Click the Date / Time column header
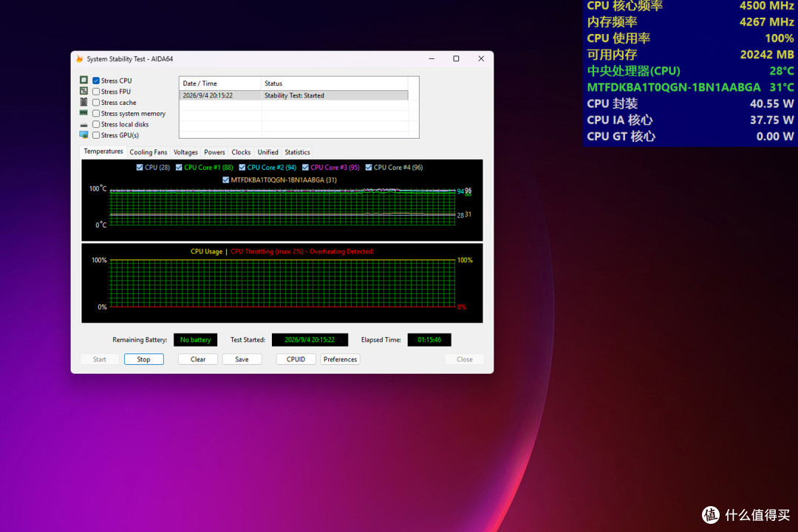The image size is (798, 532). point(220,83)
